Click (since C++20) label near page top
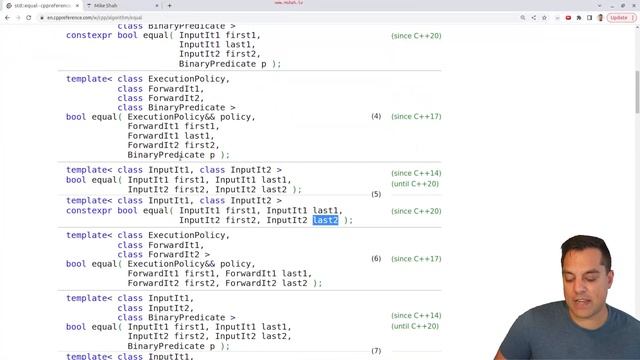Viewport: 640px width, 360px height. click(x=416, y=36)
